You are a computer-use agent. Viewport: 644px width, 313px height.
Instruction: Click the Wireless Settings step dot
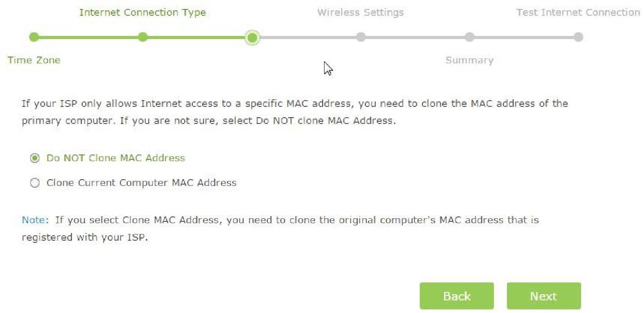click(x=360, y=37)
